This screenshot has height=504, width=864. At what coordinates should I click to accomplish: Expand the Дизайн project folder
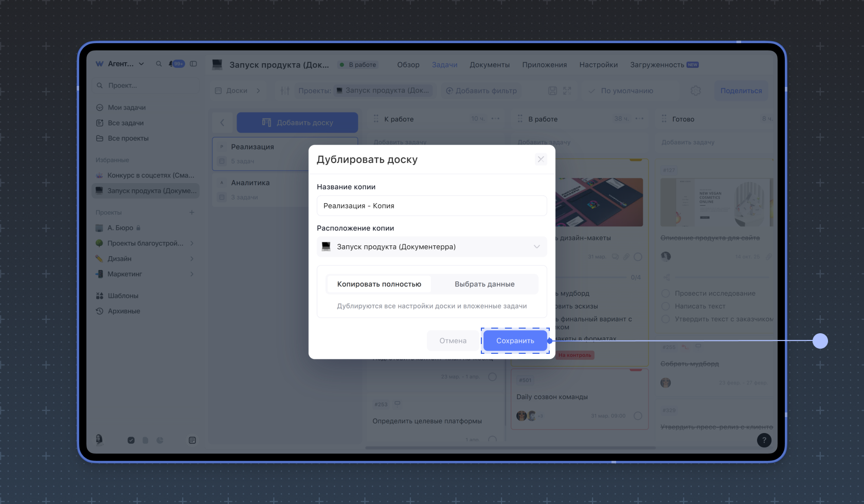[x=192, y=259]
